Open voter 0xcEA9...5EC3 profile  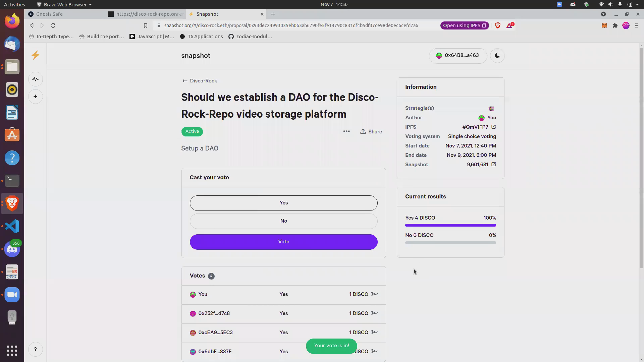(211, 333)
